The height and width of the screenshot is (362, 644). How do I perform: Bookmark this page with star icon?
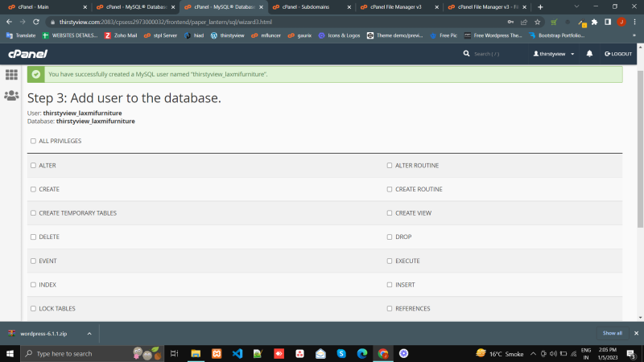tap(538, 22)
